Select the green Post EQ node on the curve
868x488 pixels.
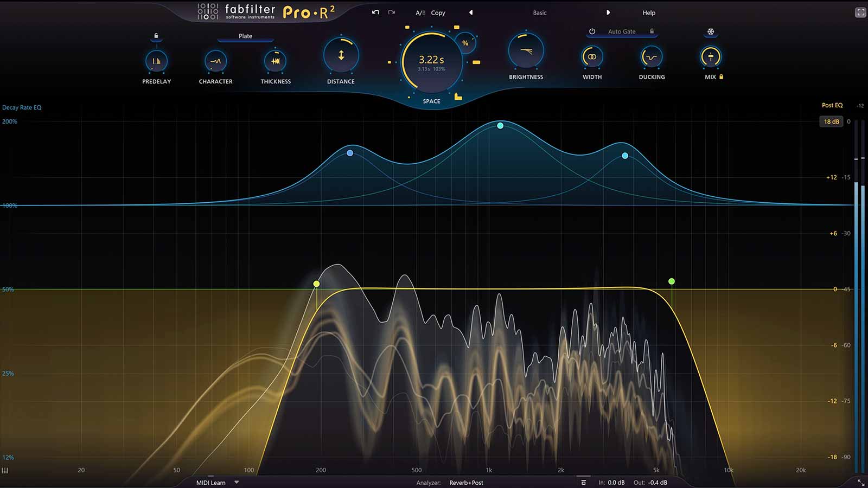tap(671, 281)
